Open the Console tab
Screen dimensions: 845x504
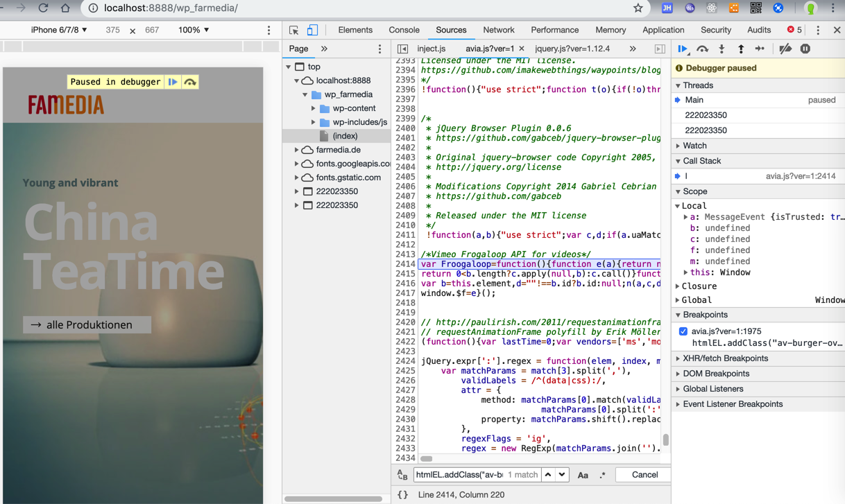pos(404,31)
